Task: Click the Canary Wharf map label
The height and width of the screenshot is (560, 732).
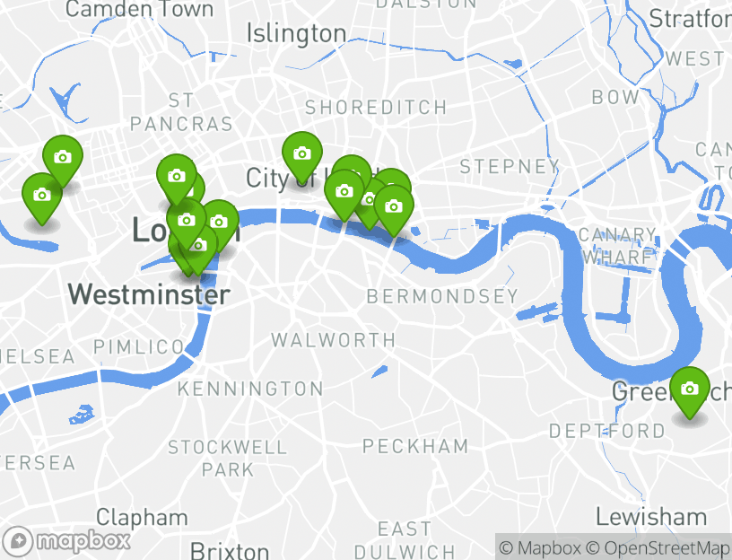Action: pyautogui.click(x=617, y=246)
